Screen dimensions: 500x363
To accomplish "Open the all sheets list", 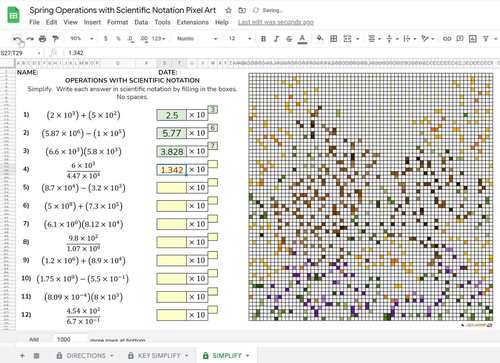I will click(x=37, y=356).
